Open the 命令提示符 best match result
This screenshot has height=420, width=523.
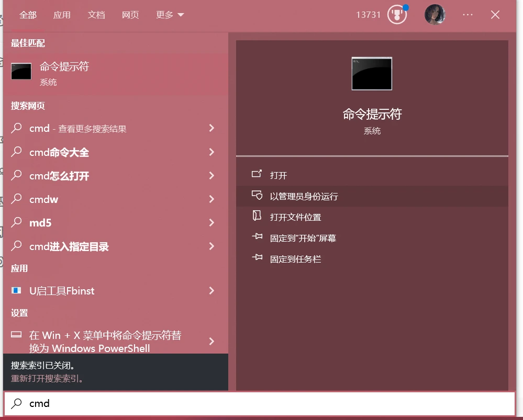coord(116,74)
